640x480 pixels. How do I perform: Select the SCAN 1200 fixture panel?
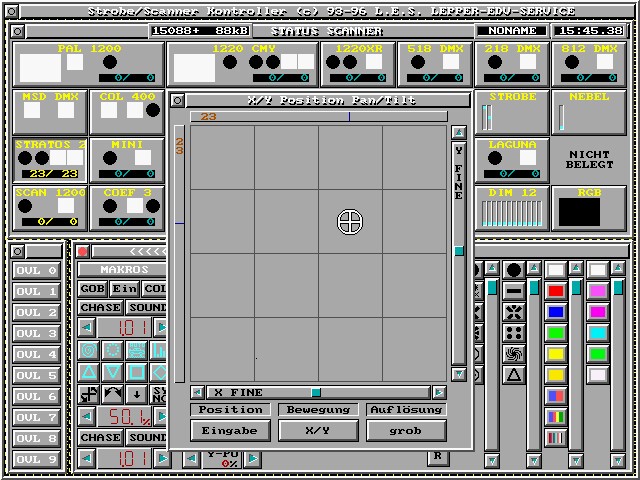point(50,208)
